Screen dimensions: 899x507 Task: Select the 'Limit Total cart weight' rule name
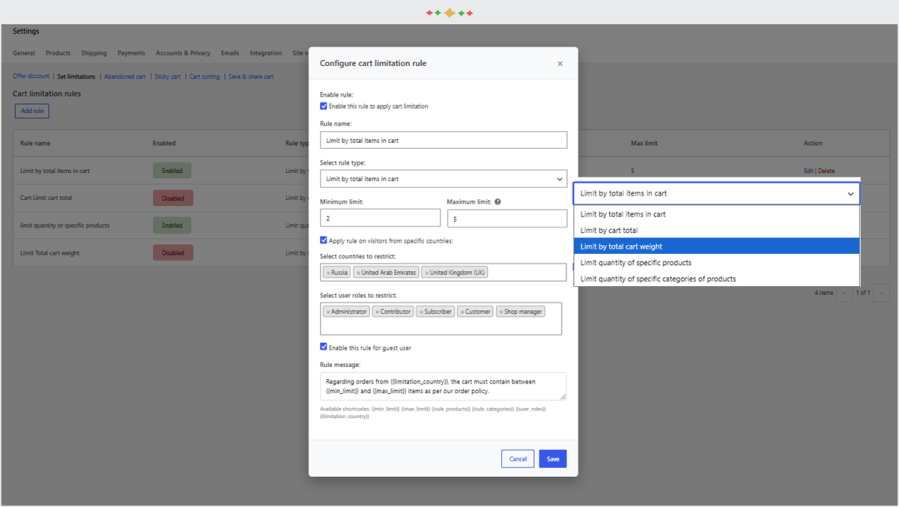click(x=50, y=253)
